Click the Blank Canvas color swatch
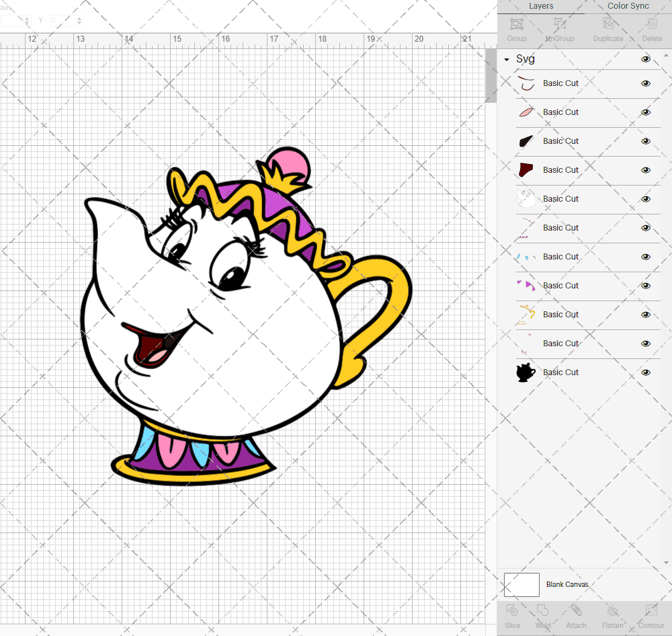The image size is (672, 636). tap(521, 584)
